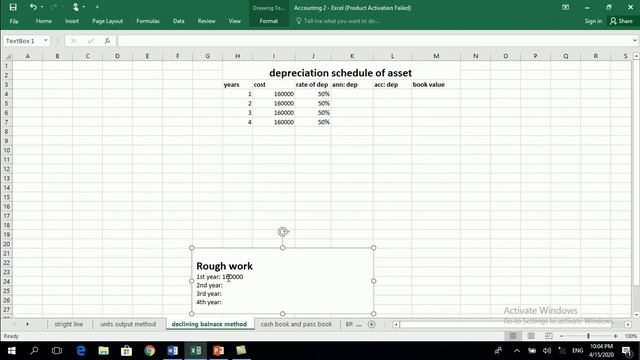Expand the formula bar
This screenshot has height=360, width=640.
click(635, 41)
